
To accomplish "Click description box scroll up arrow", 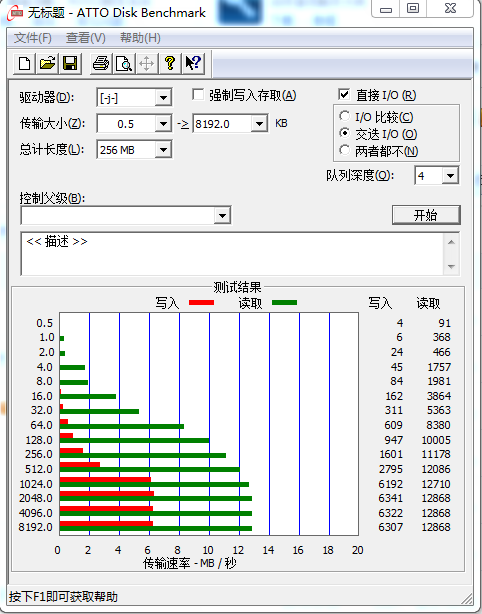I will click(451, 242).
